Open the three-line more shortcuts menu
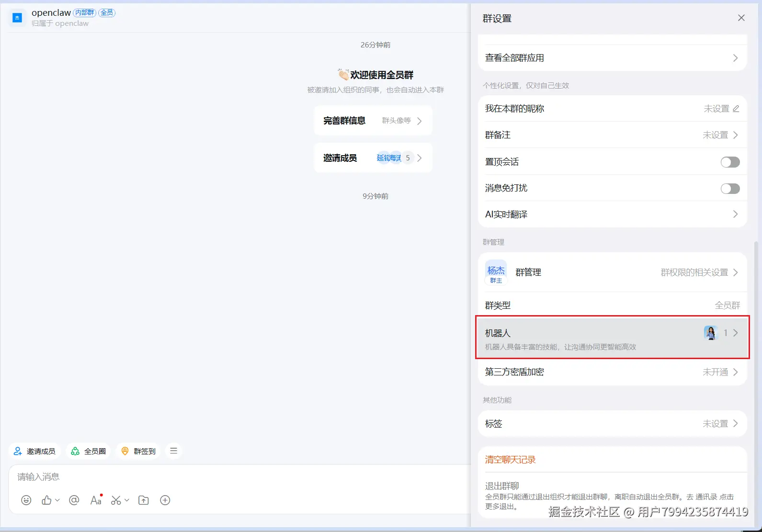The width and height of the screenshot is (762, 532). (173, 451)
